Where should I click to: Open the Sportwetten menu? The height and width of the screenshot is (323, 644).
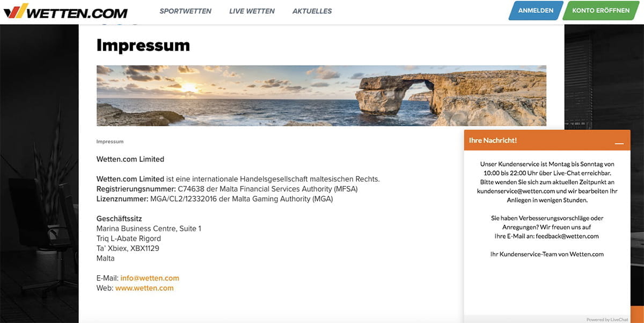click(185, 11)
